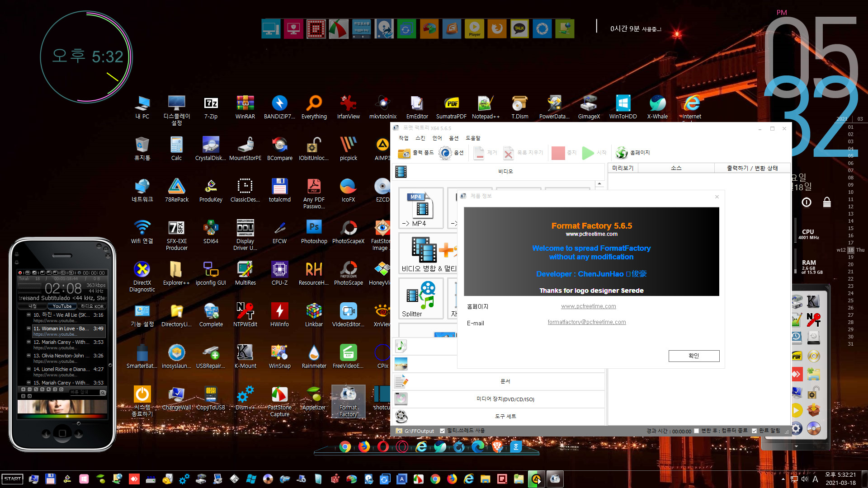Collapse the 비디오 category header
Viewport: 868px width, 488px height.
point(499,171)
